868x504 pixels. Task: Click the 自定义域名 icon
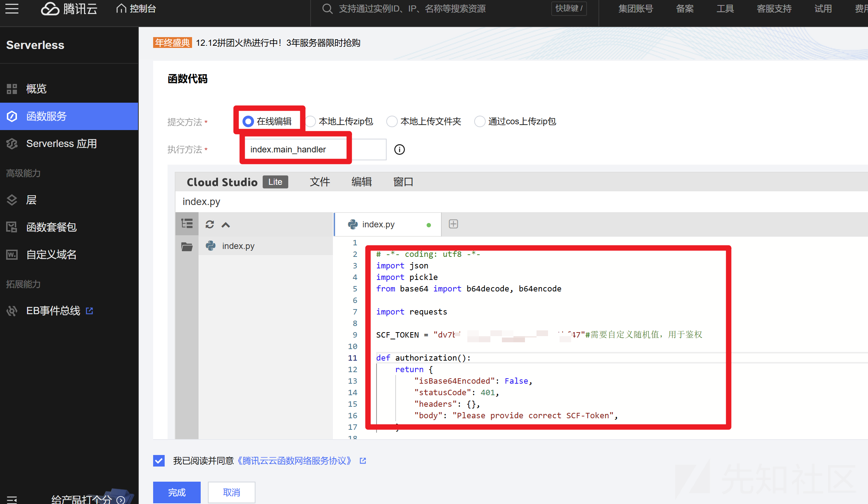tap(12, 255)
